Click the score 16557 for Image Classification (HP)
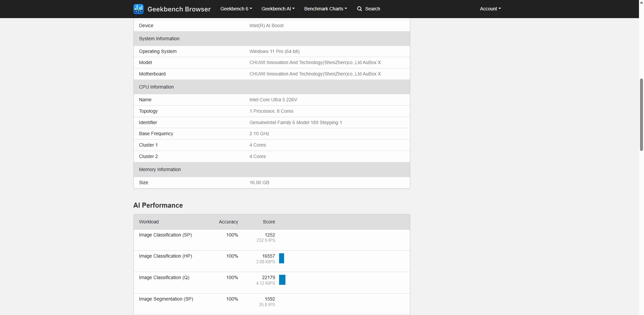Image resolution: width=644 pixels, height=315 pixels. (x=268, y=256)
